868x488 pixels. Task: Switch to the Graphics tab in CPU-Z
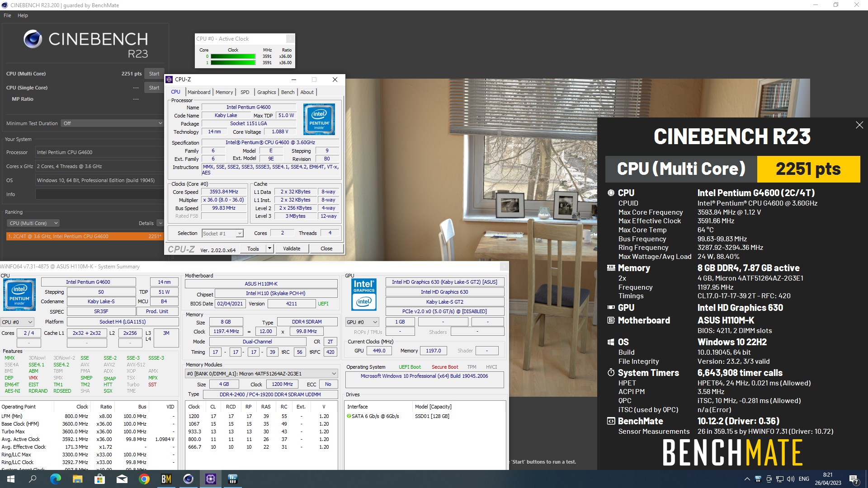point(267,92)
